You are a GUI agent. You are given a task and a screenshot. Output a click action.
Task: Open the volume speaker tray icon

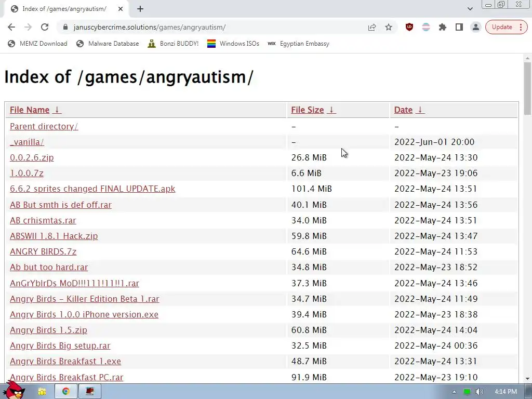tap(479, 392)
